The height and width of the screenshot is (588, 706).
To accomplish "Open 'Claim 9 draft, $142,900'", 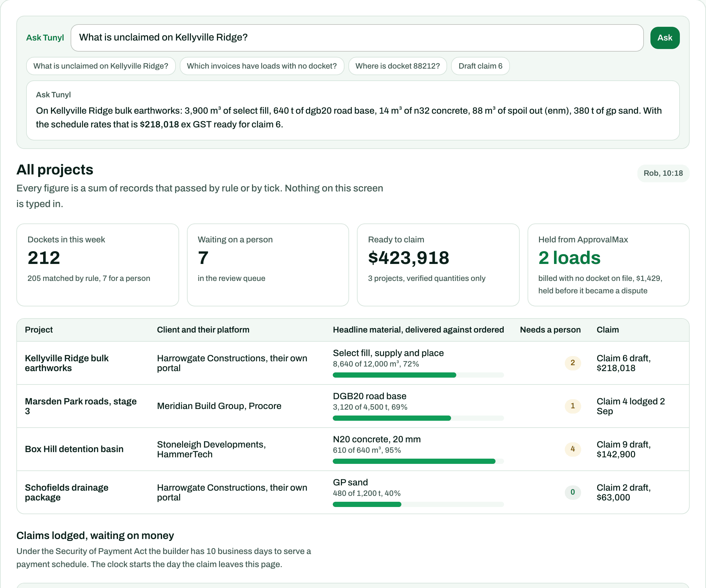I will [x=624, y=449].
